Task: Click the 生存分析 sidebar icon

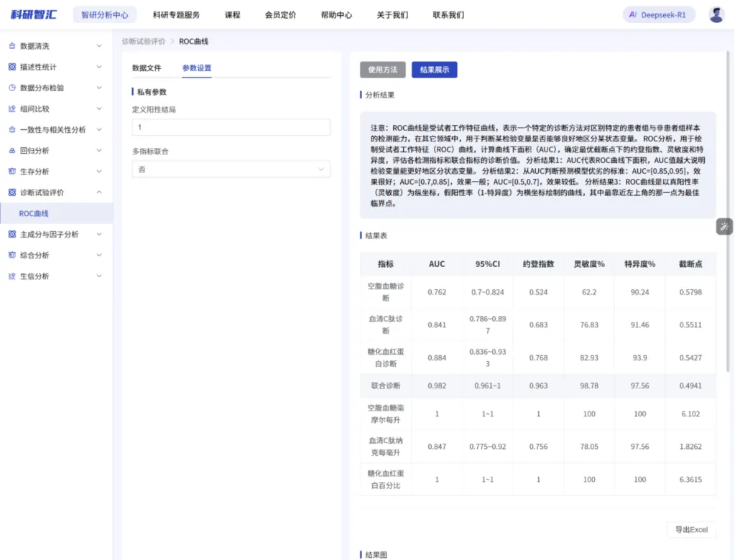Action: (x=12, y=172)
